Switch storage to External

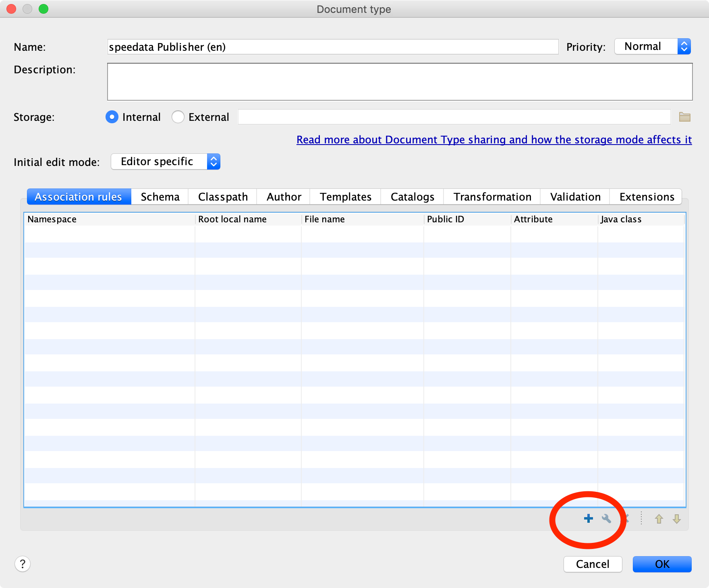click(178, 117)
